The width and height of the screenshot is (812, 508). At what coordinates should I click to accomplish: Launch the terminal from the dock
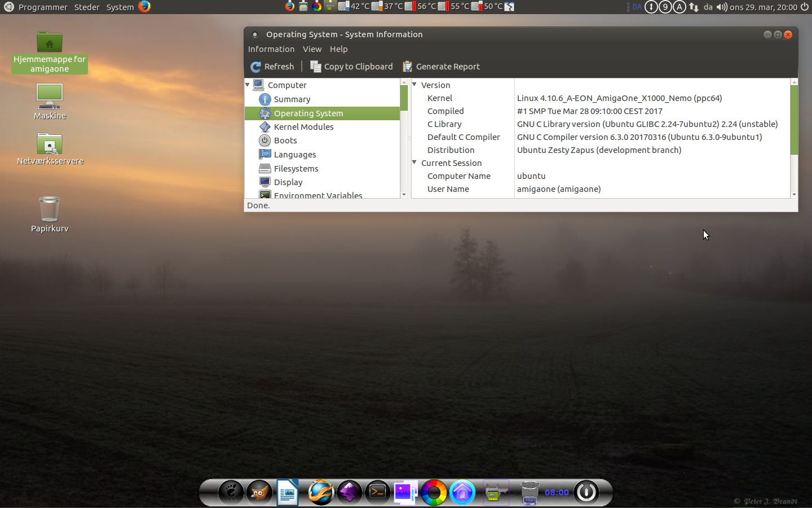point(377,492)
